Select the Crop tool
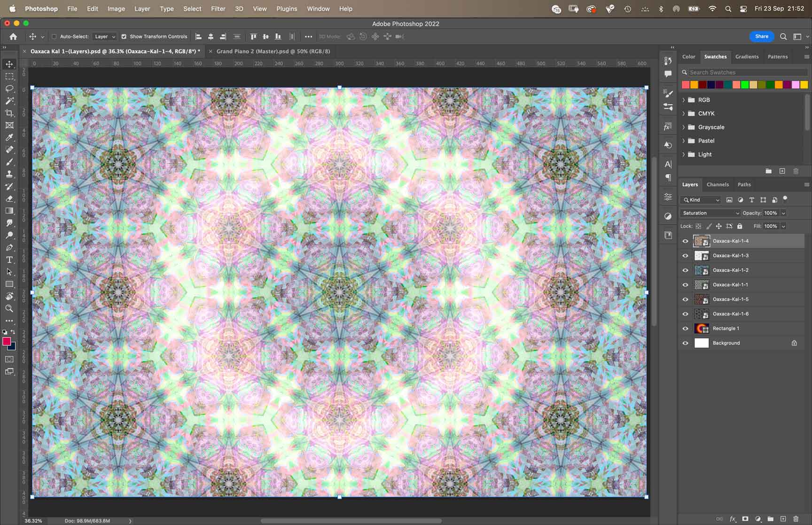Screen dimensions: 812x525 coord(9,113)
